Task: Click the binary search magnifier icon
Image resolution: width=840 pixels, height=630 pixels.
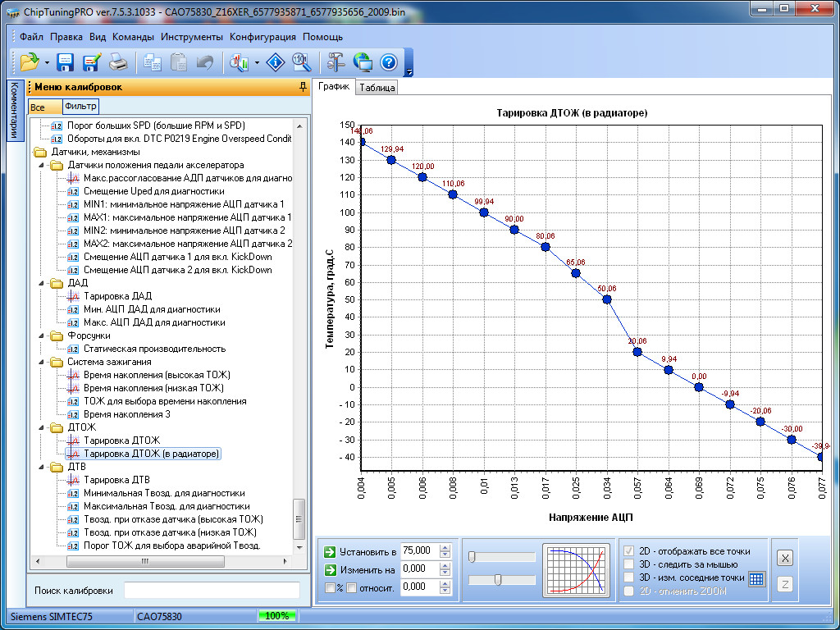Action: [301, 62]
